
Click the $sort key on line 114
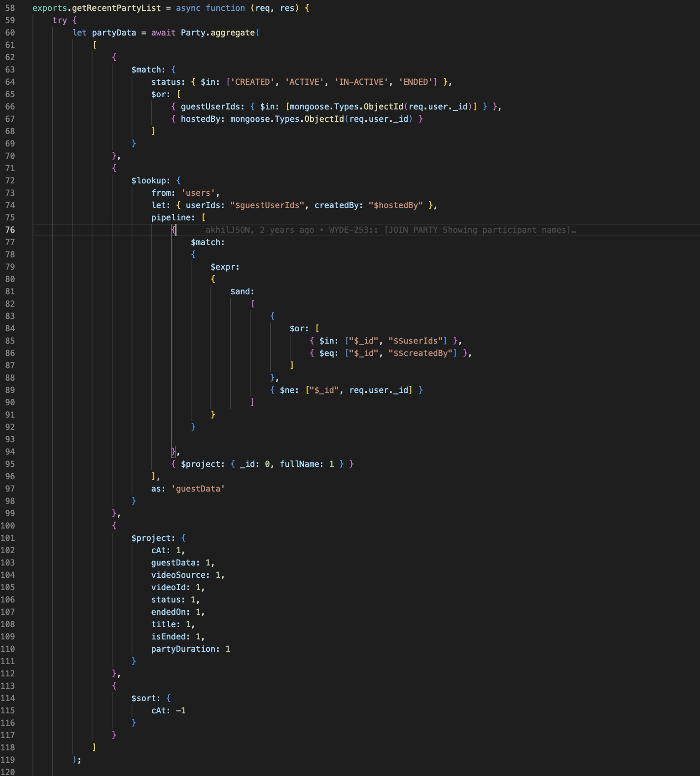pyautogui.click(x=143, y=698)
